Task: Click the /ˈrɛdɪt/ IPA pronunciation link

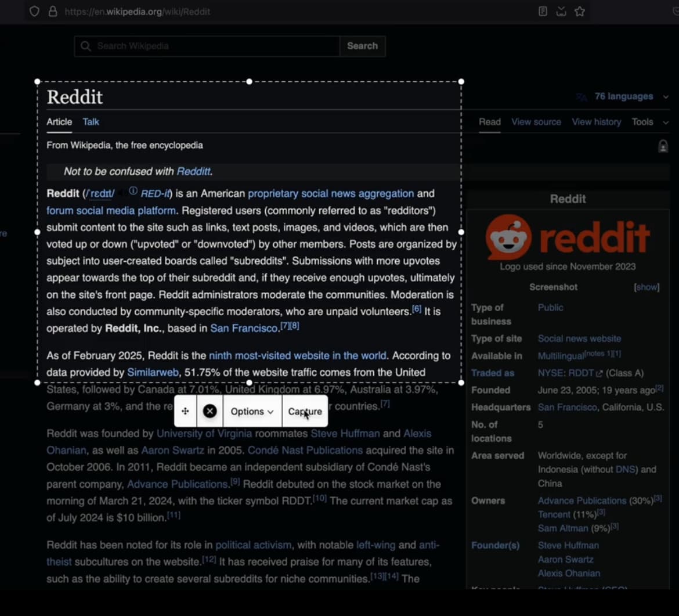Action: (x=100, y=194)
